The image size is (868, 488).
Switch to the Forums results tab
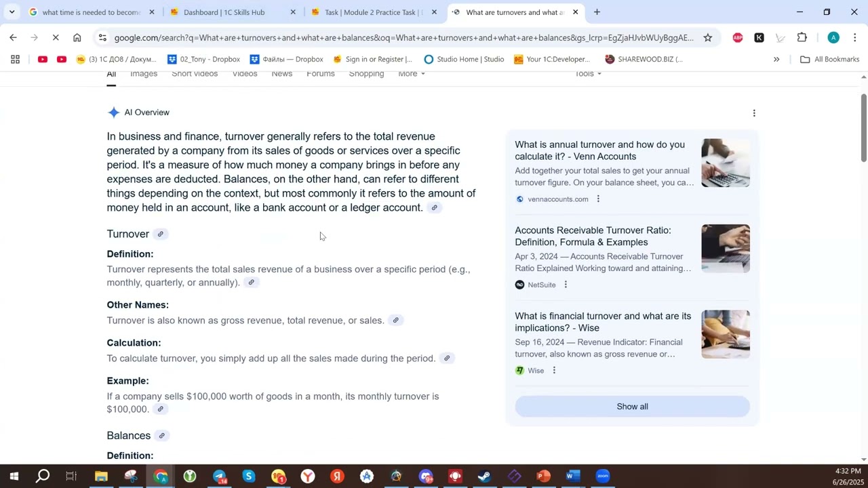[x=321, y=74]
